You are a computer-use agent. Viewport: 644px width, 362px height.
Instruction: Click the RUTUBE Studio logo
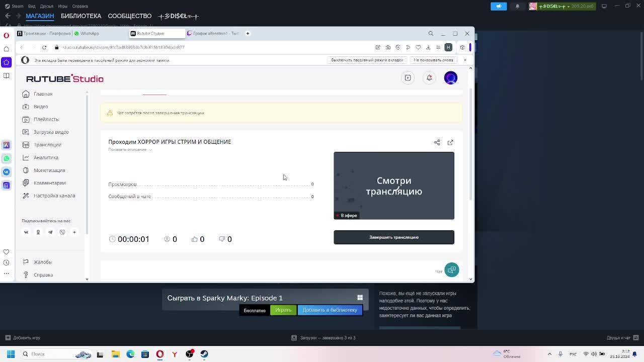point(64,78)
